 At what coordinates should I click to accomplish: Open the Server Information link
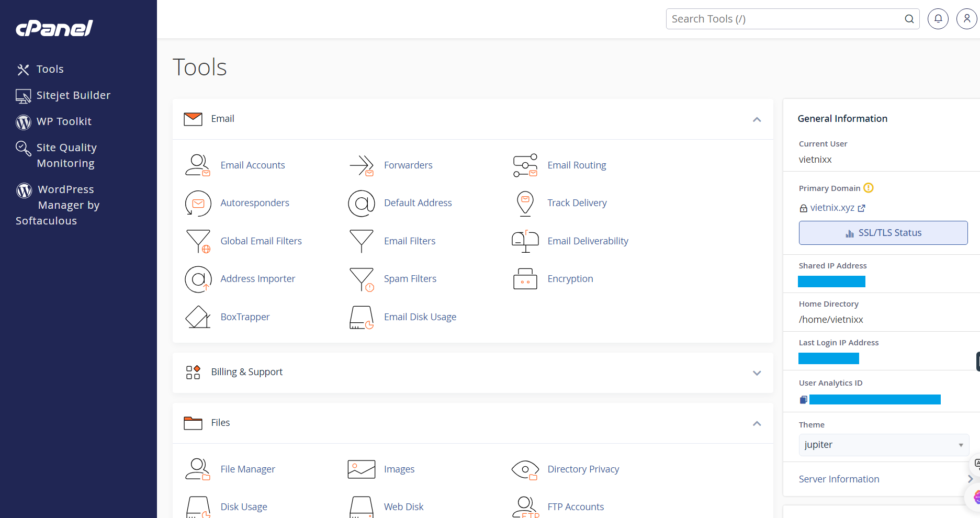pos(839,479)
